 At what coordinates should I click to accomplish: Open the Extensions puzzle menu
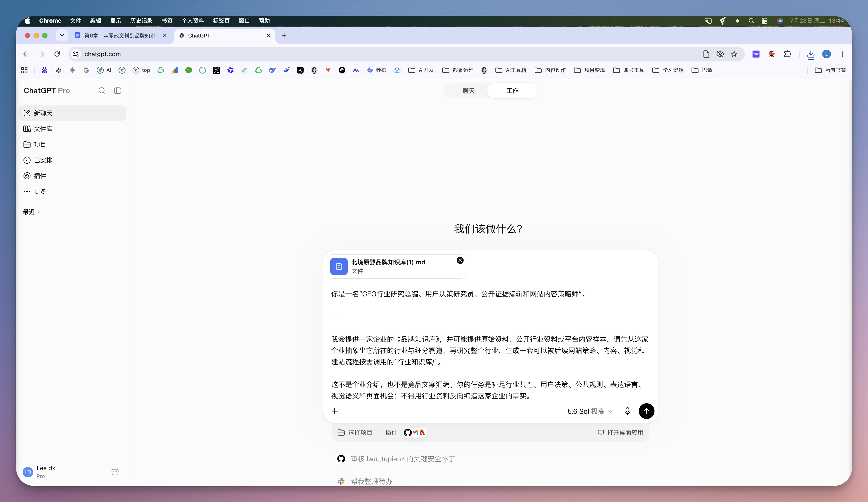(x=787, y=54)
